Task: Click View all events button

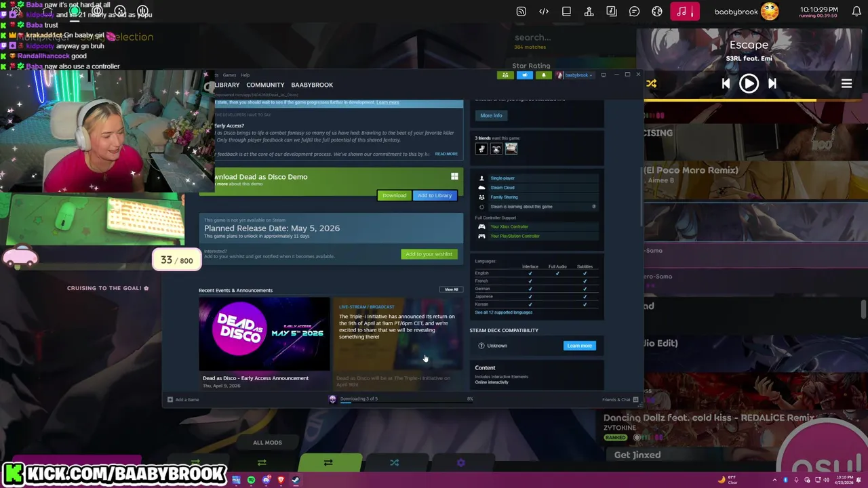Action: point(451,289)
